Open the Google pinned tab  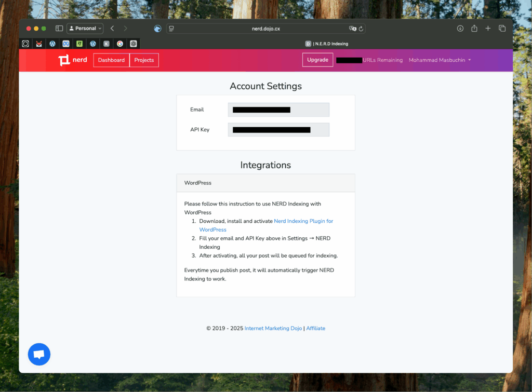point(120,44)
